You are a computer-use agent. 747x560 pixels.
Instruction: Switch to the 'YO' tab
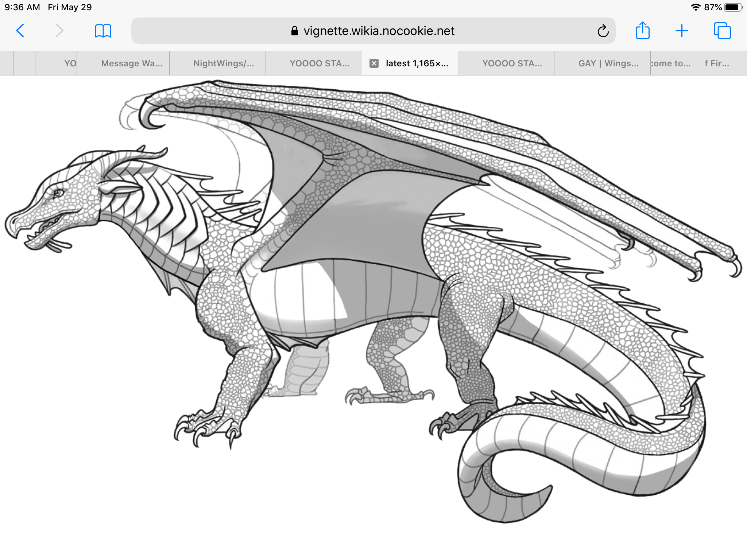coord(69,63)
